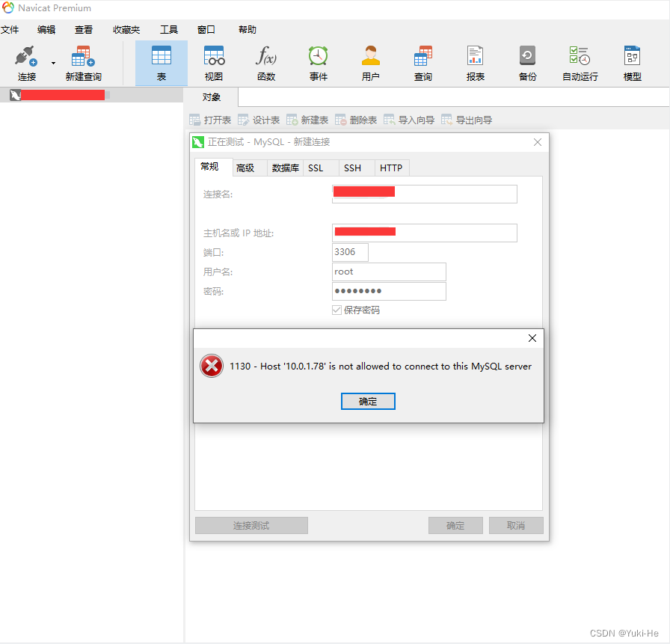This screenshot has height=644, width=670.
Task: Click 导入向导 in object toolbar
Action: tap(409, 120)
